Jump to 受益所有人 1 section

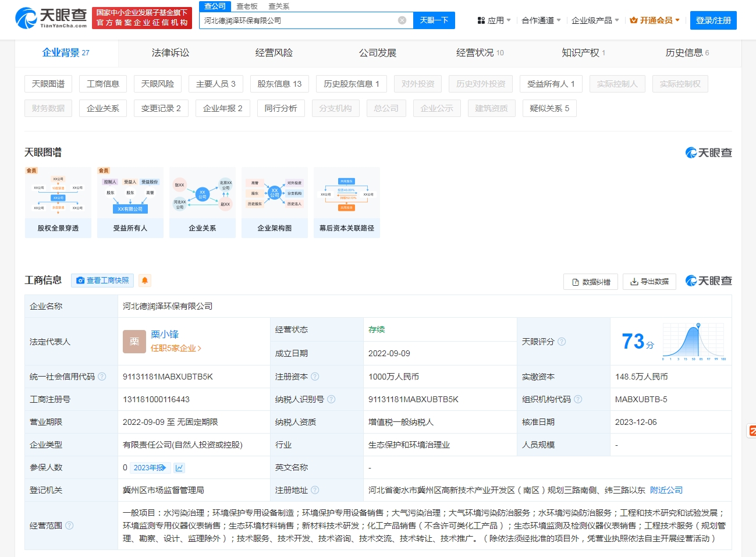coord(551,84)
